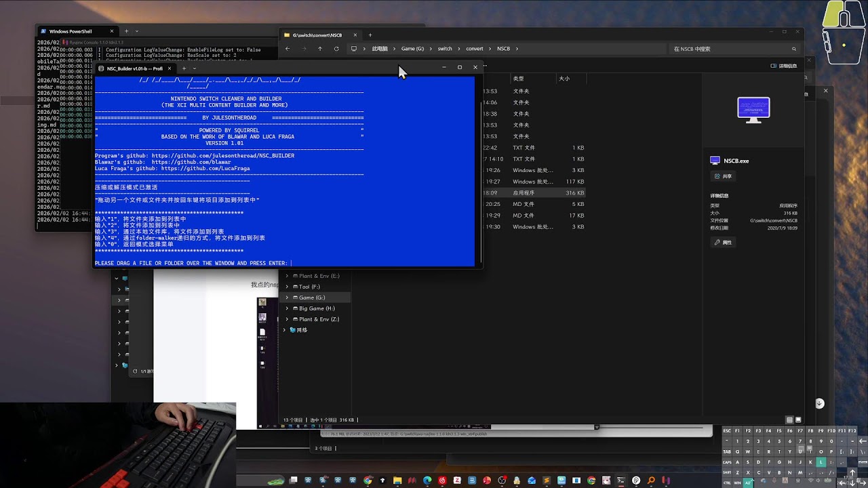This screenshot has height=488, width=868.
Task: Click Game (G:) in the address breadcrumb
Action: tap(412, 49)
